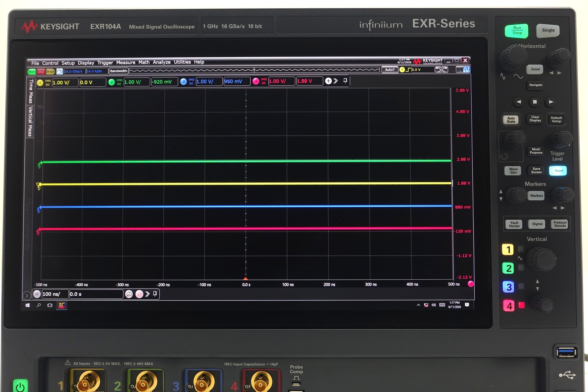Expand more channel options double chevron
588x392 pixels.
336,81
